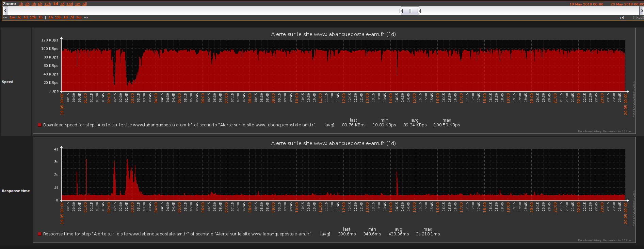Click the Speed graph plot area

pos(343,66)
